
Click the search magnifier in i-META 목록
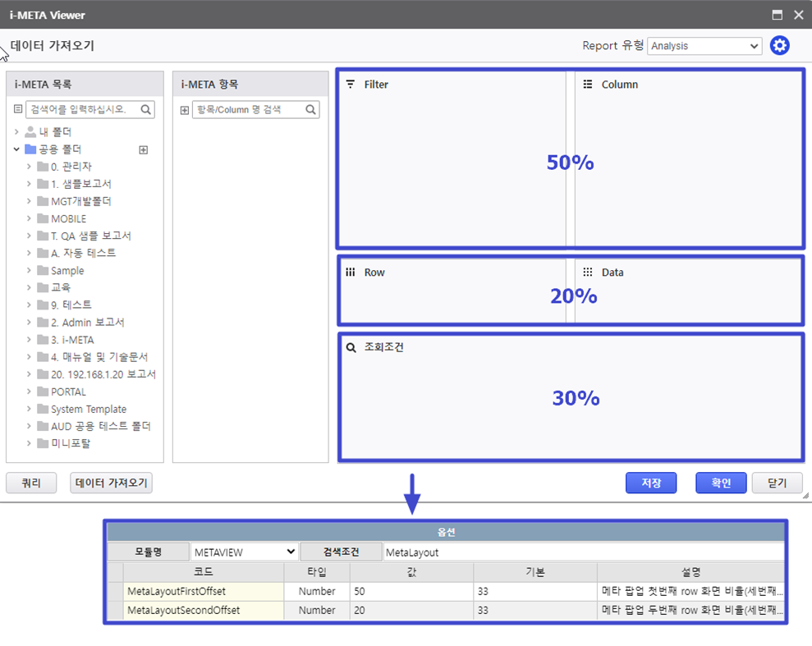click(x=145, y=109)
